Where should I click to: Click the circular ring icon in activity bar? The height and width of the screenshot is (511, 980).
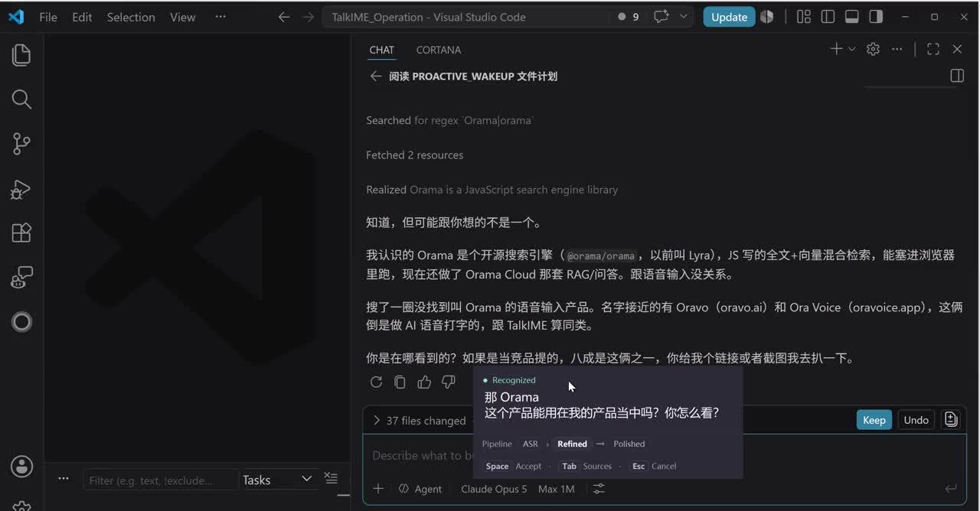tap(21, 322)
